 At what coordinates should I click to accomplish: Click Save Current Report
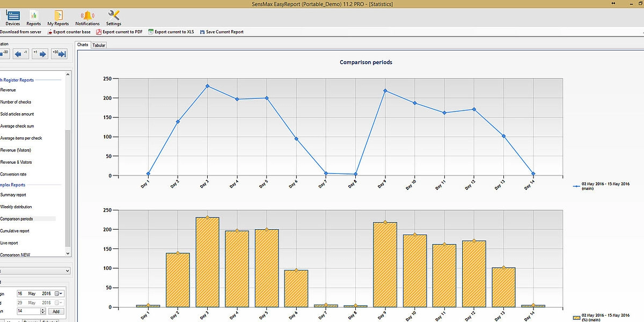tap(221, 32)
